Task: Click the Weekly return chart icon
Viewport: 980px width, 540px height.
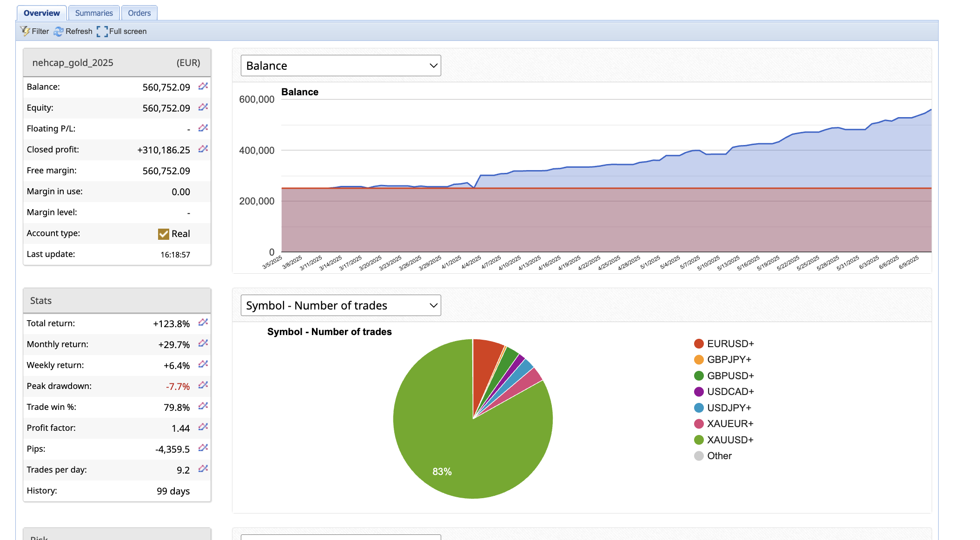Action: pos(203,364)
